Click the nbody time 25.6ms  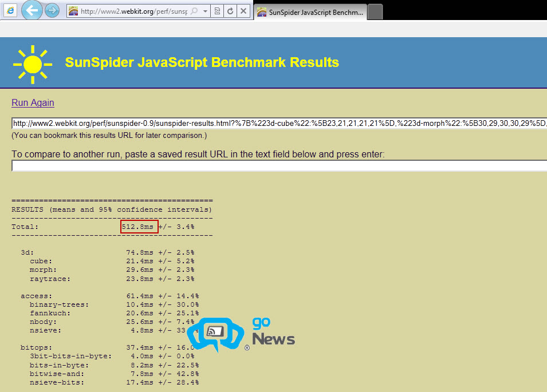click(140, 322)
